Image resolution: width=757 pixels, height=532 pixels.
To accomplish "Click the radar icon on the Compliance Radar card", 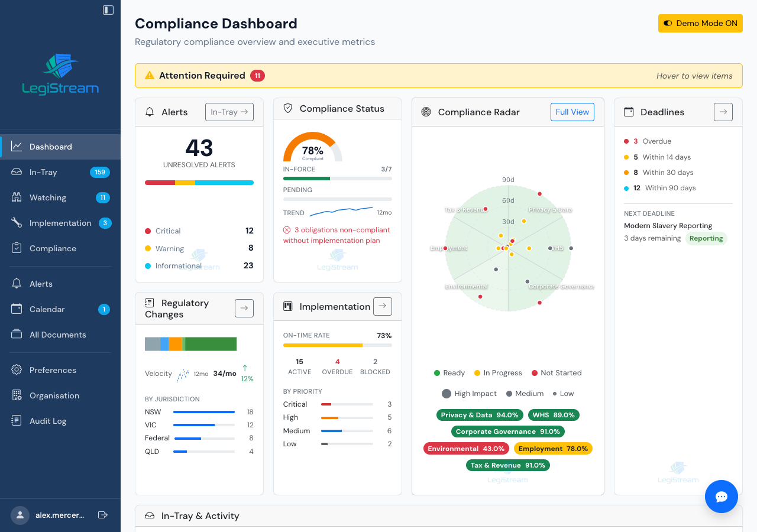I will pyautogui.click(x=426, y=112).
